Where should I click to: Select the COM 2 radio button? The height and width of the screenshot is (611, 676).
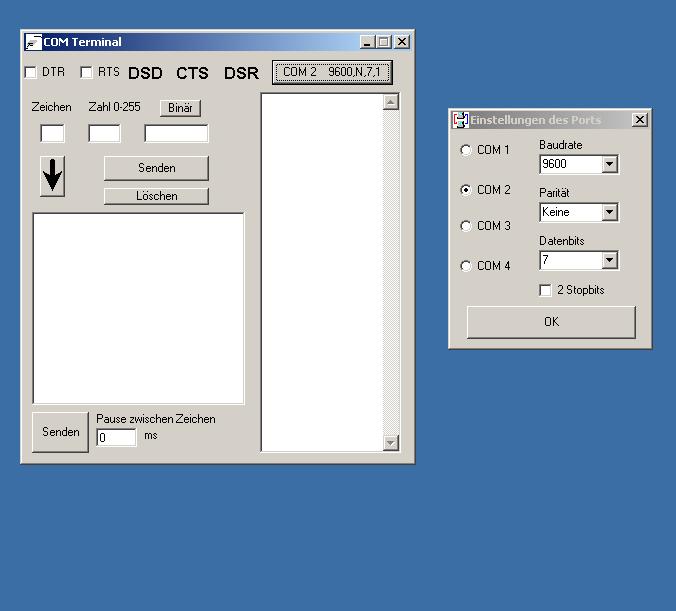pyautogui.click(x=466, y=190)
